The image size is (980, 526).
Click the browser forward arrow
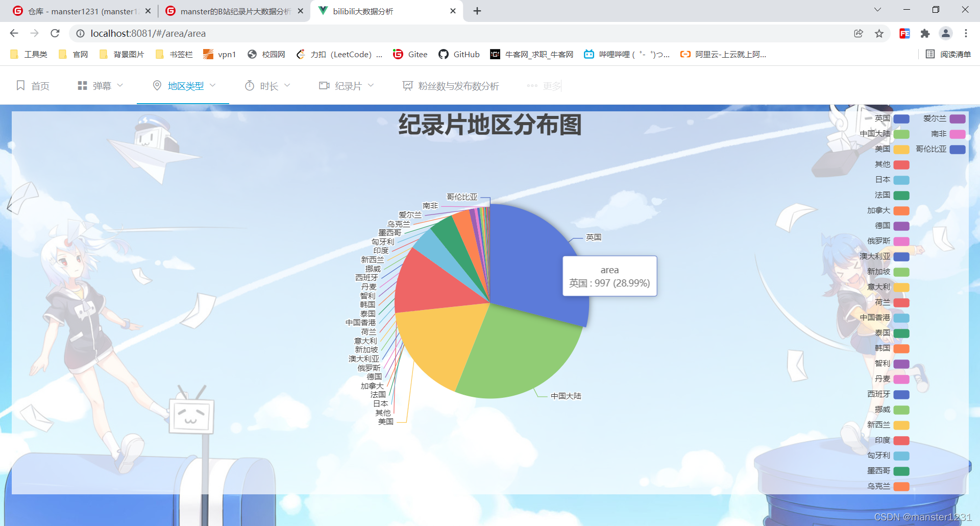click(34, 33)
